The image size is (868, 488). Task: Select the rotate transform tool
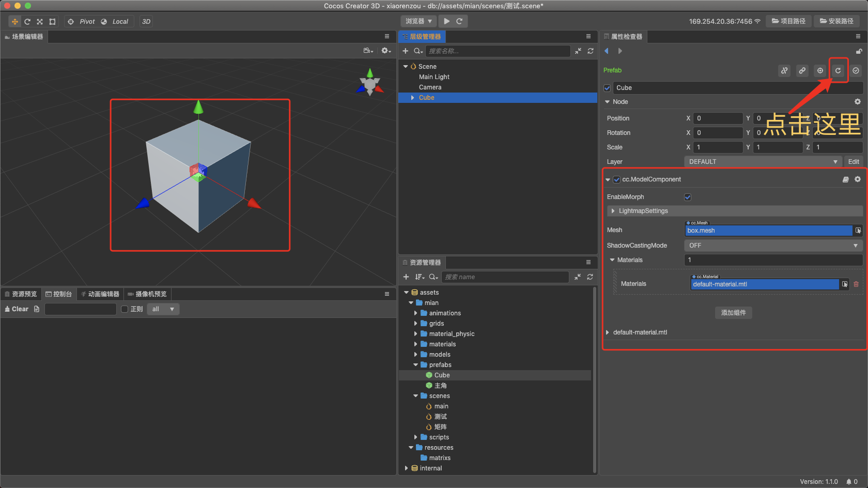[27, 22]
